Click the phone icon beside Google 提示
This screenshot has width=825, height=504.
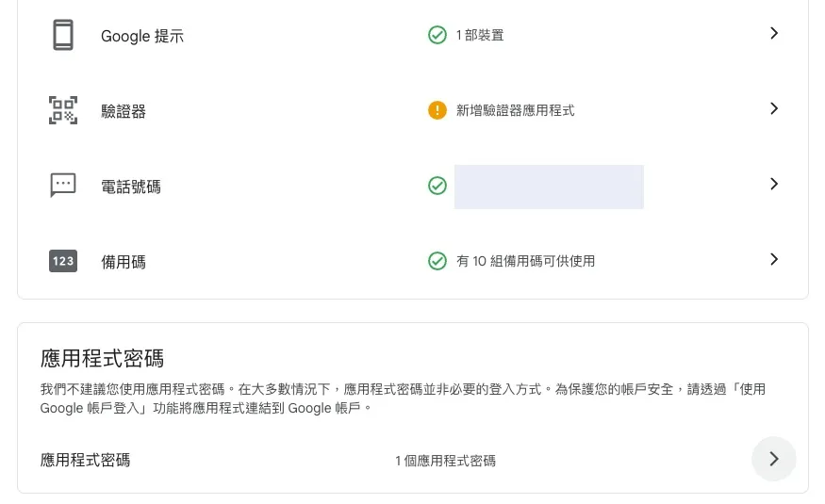(x=63, y=35)
